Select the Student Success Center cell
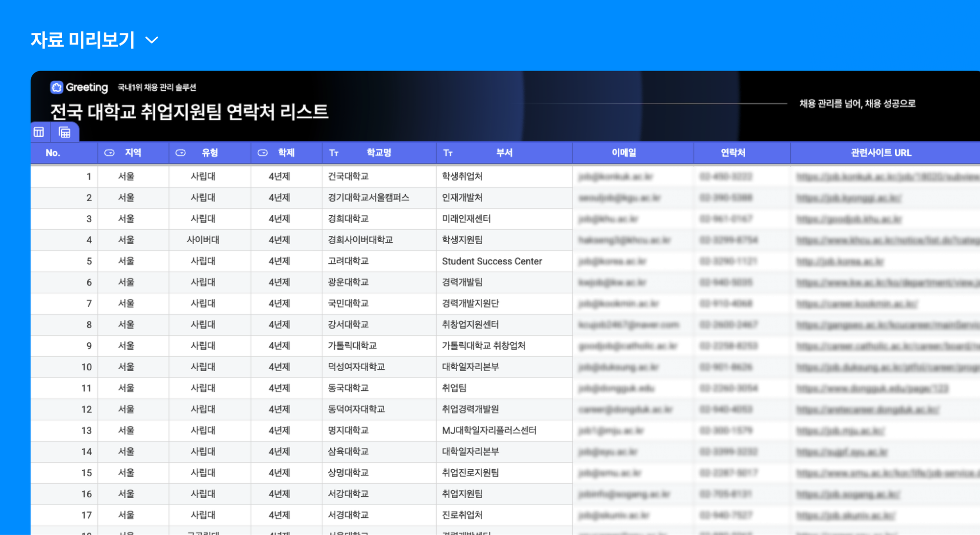This screenshot has height=535, width=980. tap(492, 261)
